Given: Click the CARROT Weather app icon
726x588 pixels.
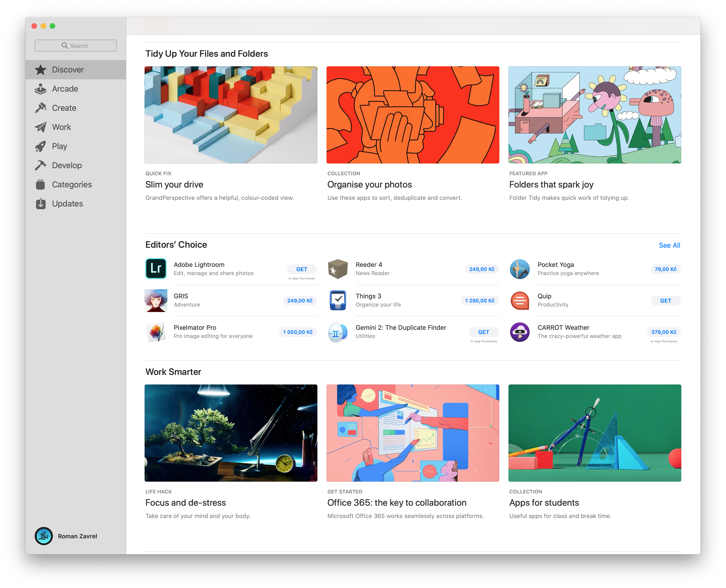Looking at the screenshot, I should click(x=520, y=332).
